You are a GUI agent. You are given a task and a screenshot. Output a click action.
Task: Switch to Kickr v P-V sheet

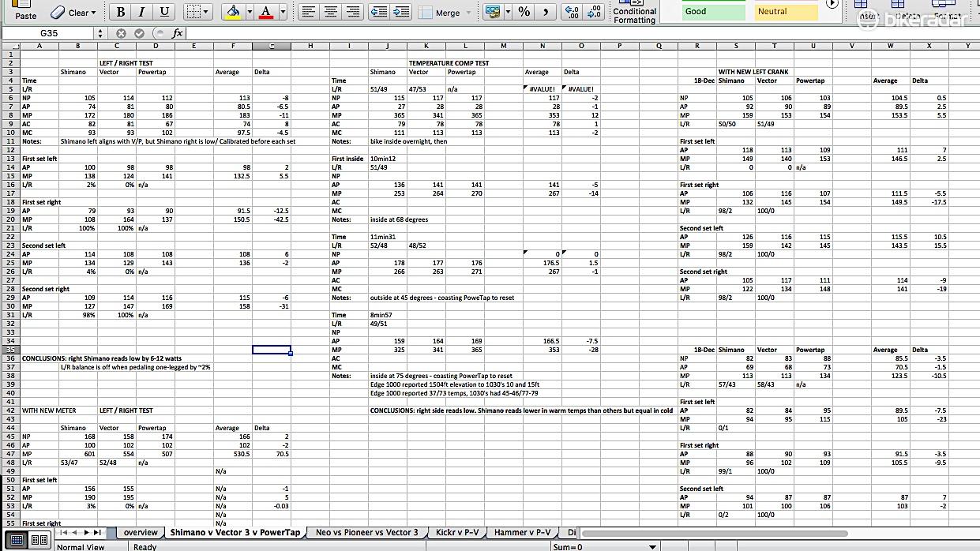[x=457, y=533]
